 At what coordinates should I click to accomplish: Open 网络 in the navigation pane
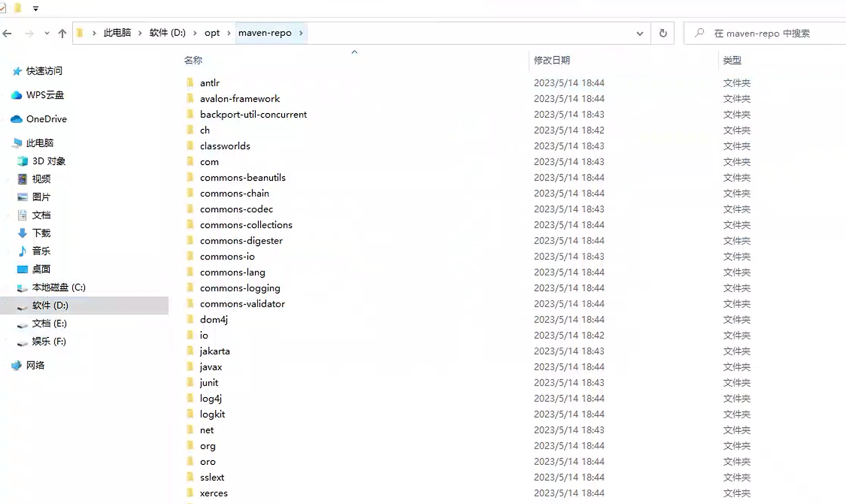coord(35,365)
